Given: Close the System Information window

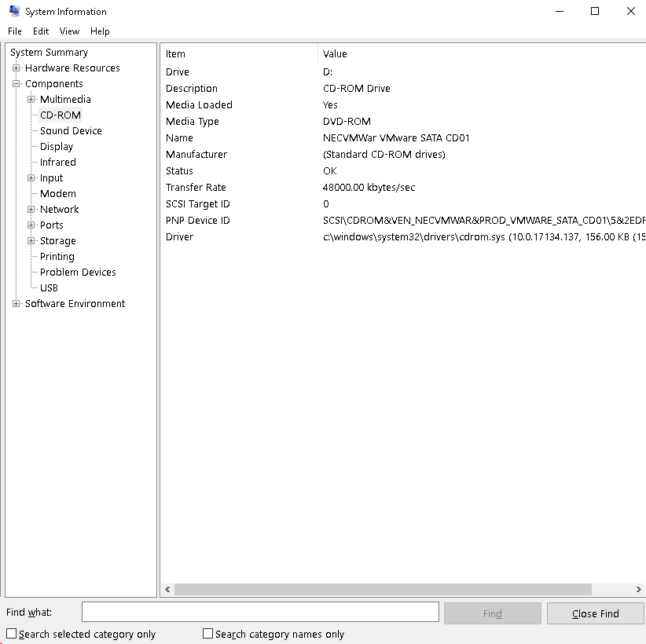Looking at the screenshot, I should (631, 11).
